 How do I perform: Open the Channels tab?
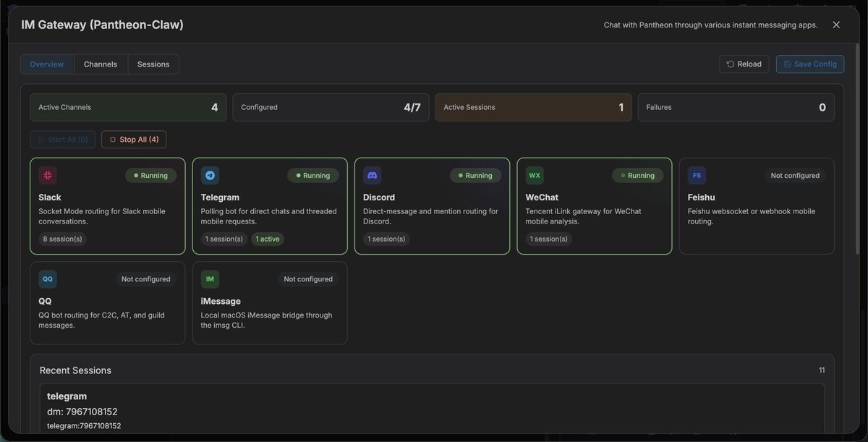[101, 64]
